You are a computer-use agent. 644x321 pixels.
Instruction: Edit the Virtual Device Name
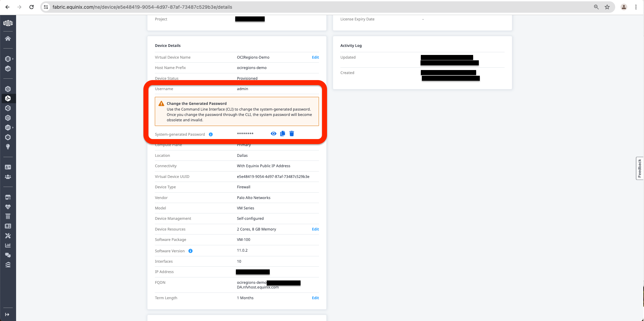point(315,57)
